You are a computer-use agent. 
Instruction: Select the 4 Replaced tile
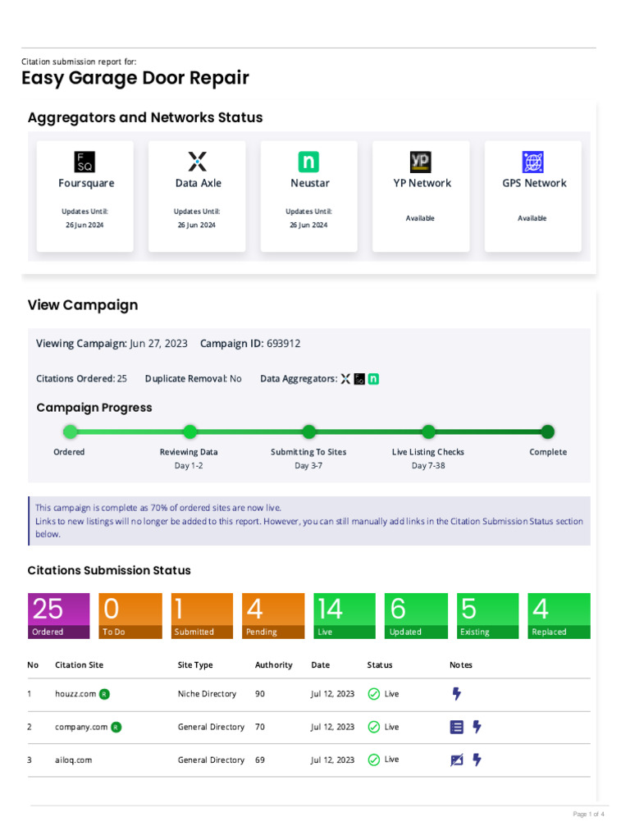pyautogui.click(x=559, y=616)
